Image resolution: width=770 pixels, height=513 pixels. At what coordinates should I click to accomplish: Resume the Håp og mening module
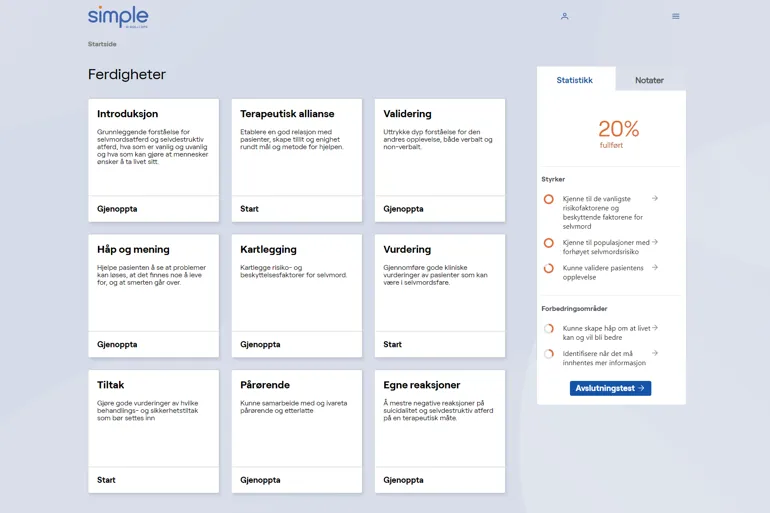pyautogui.click(x=117, y=344)
